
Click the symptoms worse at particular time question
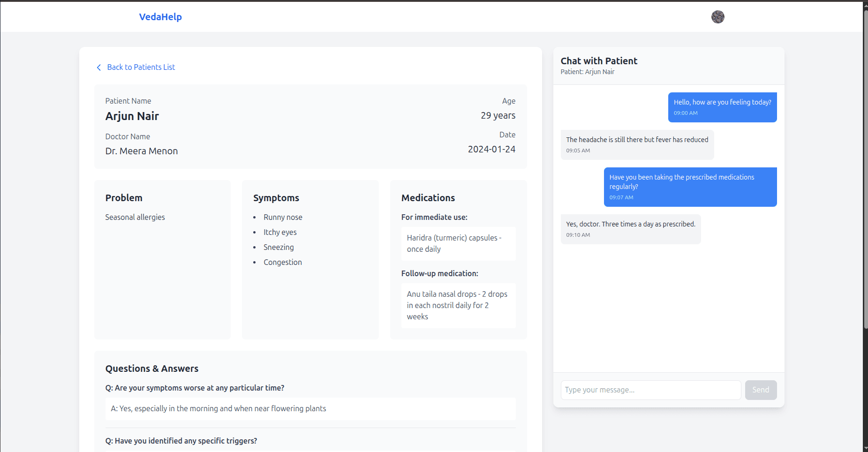(195, 388)
